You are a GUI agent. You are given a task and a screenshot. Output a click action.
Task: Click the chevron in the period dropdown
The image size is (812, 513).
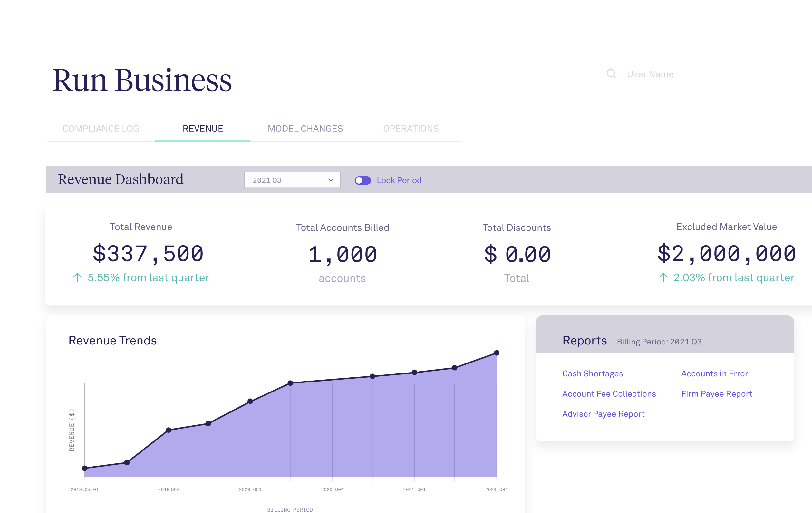click(x=331, y=180)
